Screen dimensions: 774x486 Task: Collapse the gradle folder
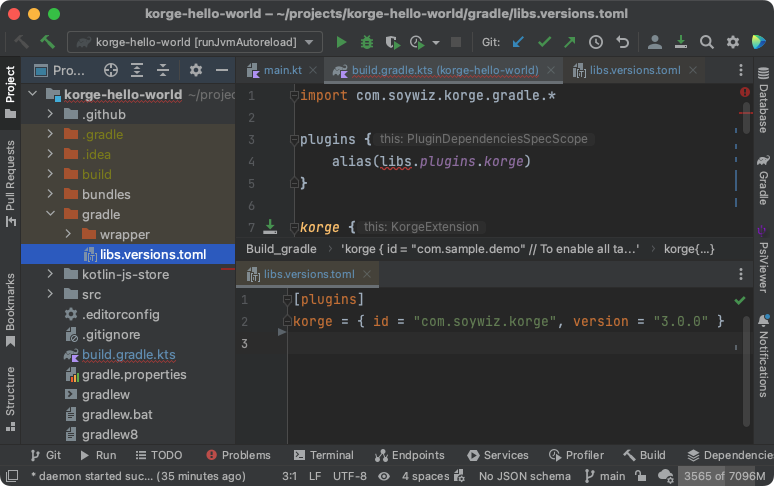[x=50, y=214]
